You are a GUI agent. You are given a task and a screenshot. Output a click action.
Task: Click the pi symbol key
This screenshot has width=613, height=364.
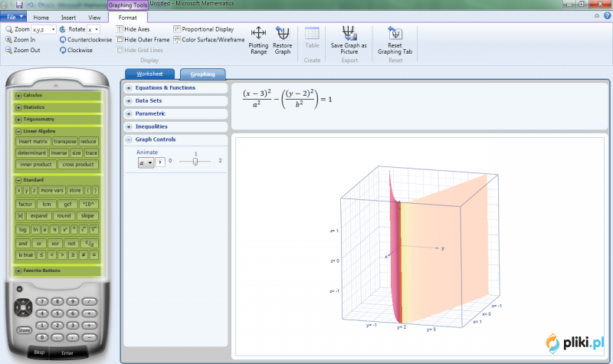pyautogui.click(x=54, y=229)
